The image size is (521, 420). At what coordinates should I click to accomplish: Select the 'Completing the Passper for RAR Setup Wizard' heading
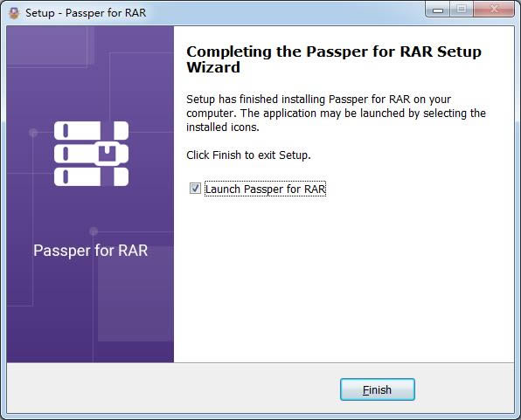click(x=334, y=59)
